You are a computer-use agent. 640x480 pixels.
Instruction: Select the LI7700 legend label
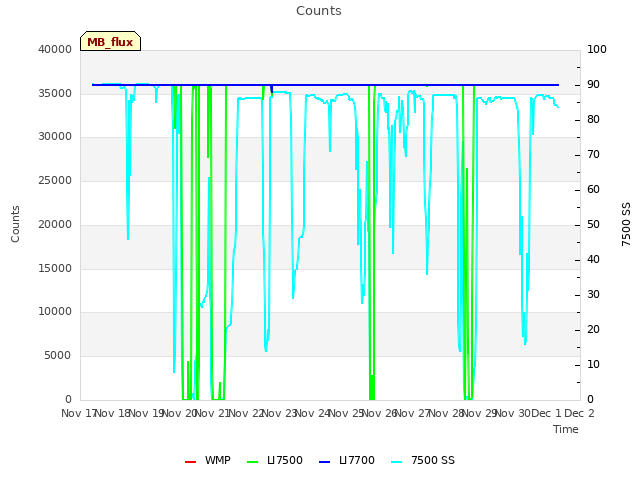(357, 460)
